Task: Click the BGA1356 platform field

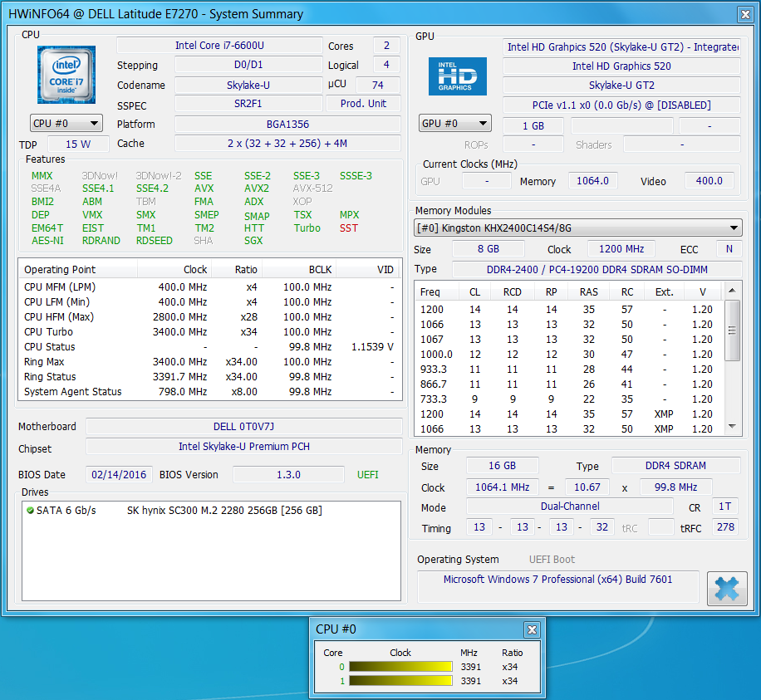Action: coord(287,125)
